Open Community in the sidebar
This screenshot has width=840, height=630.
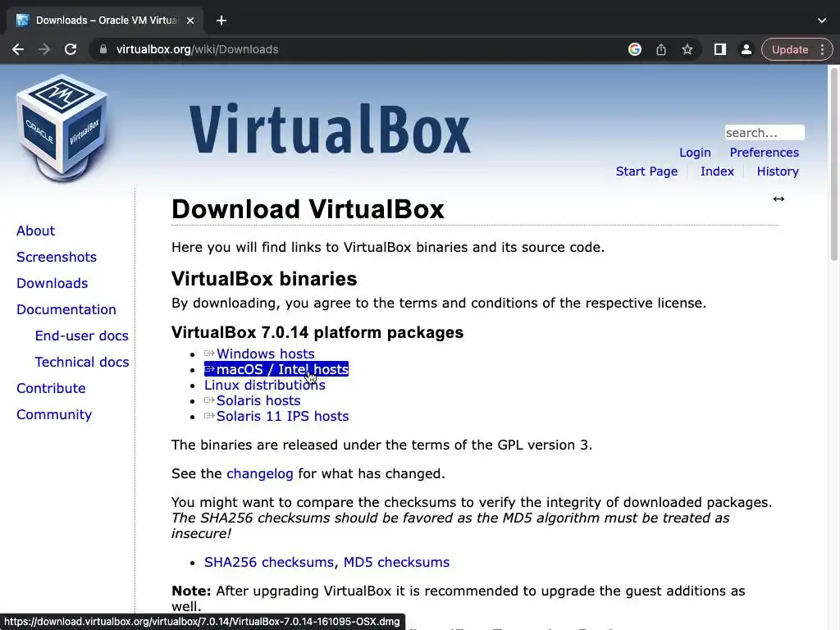[54, 414]
